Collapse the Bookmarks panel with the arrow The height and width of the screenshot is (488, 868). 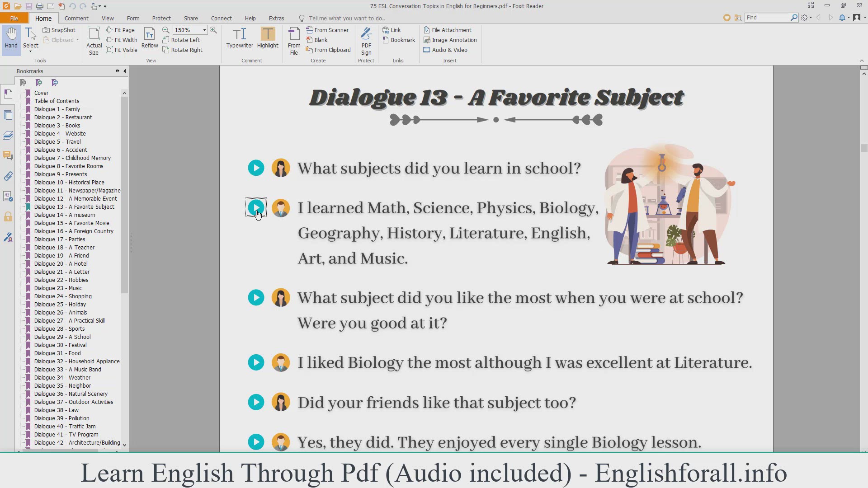tap(125, 71)
